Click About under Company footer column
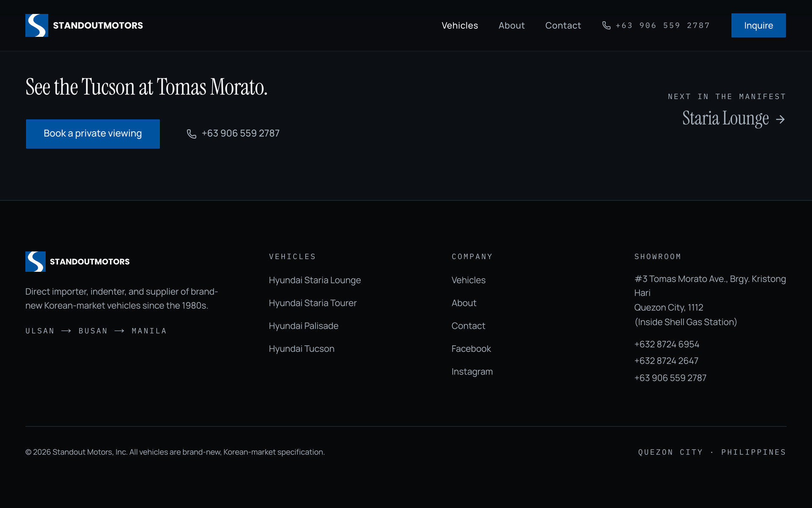The height and width of the screenshot is (508, 812). coord(464,303)
